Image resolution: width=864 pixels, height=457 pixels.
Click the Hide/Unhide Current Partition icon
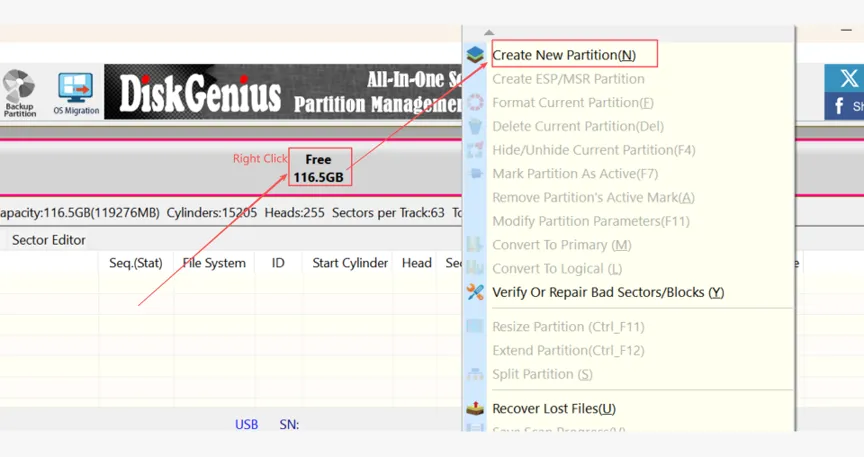tap(474, 150)
